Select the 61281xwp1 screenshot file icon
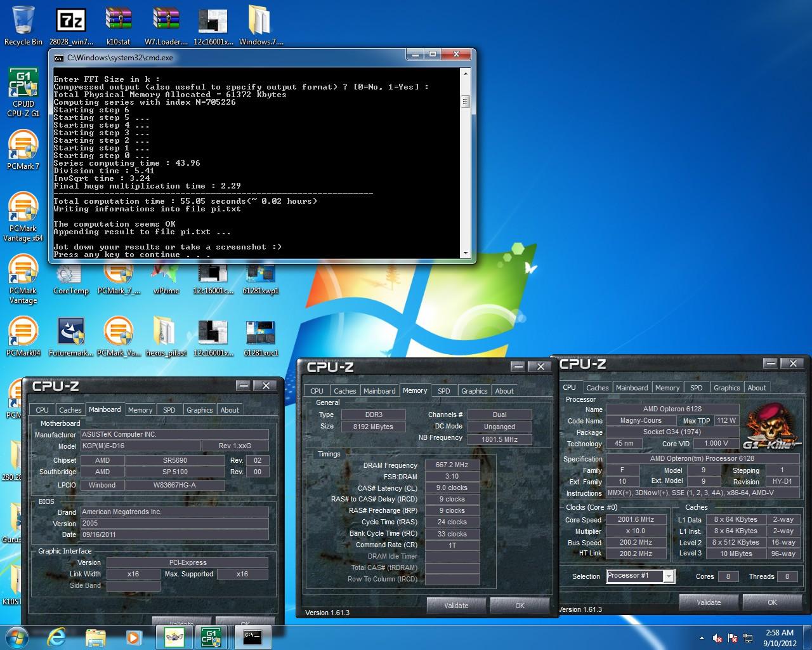 [x=261, y=279]
